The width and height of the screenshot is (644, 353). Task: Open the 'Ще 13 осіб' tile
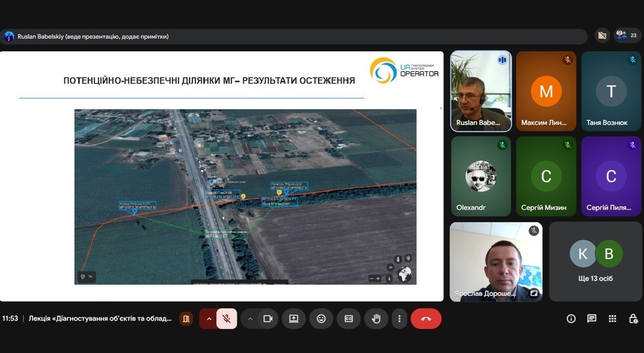point(595,262)
